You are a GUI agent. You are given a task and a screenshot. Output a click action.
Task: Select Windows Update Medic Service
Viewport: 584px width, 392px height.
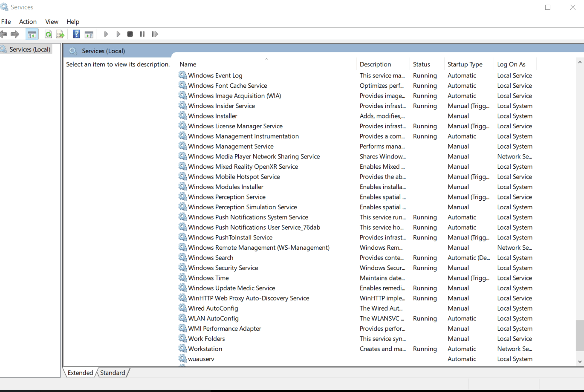click(x=231, y=288)
